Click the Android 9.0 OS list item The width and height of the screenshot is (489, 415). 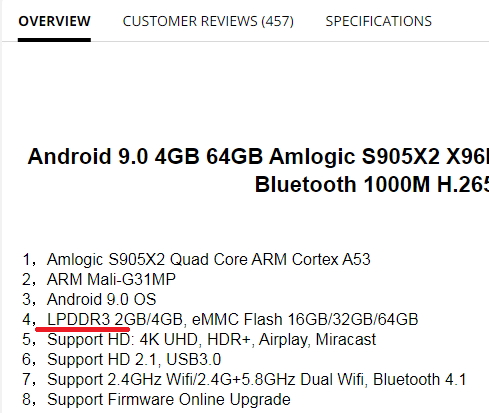(101, 299)
